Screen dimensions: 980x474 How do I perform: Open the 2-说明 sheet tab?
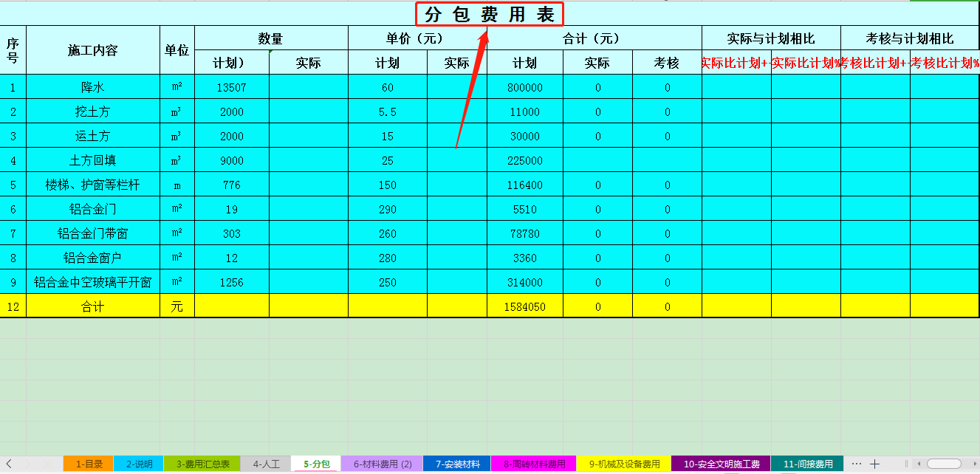pos(137,464)
